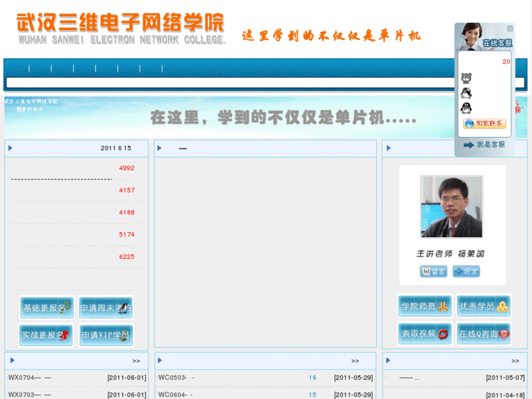Click the 实战班报名 button
The width and height of the screenshot is (532, 399).
pos(46,335)
